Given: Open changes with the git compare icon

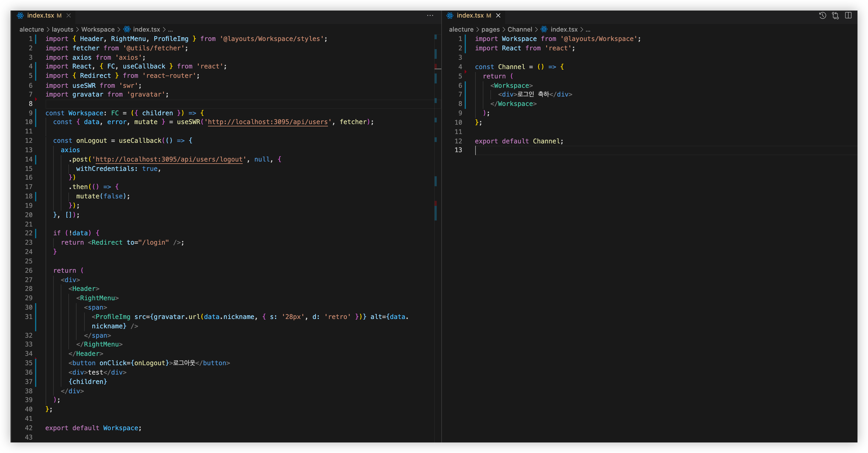Looking at the screenshot, I should click(x=835, y=16).
